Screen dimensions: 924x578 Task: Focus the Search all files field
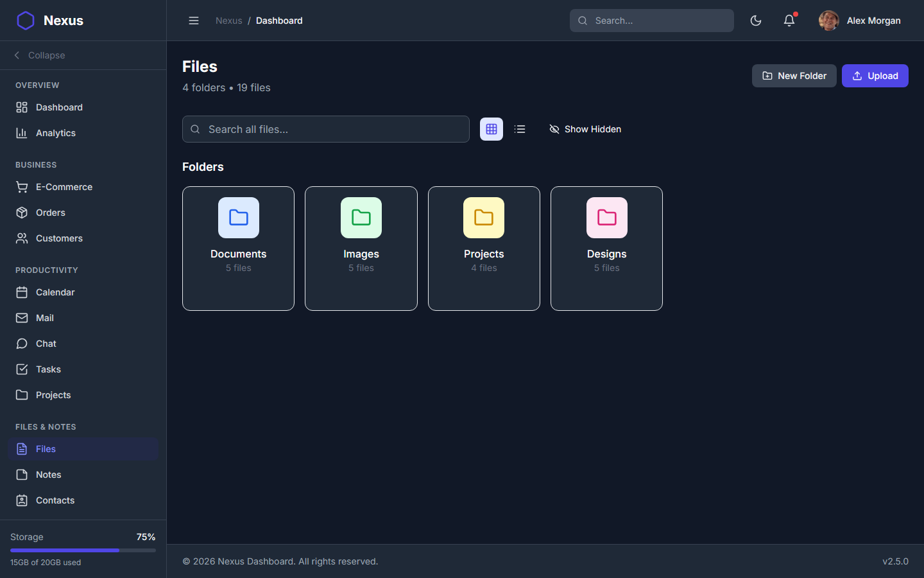[x=326, y=129]
